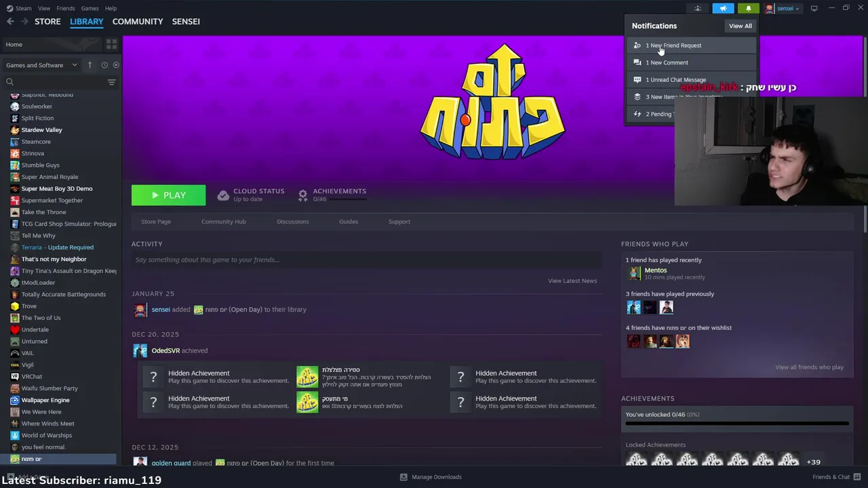This screenshot has height=488, width=868.
Task: Select Terraria - Update Required entry
Action: coord(58,247)
